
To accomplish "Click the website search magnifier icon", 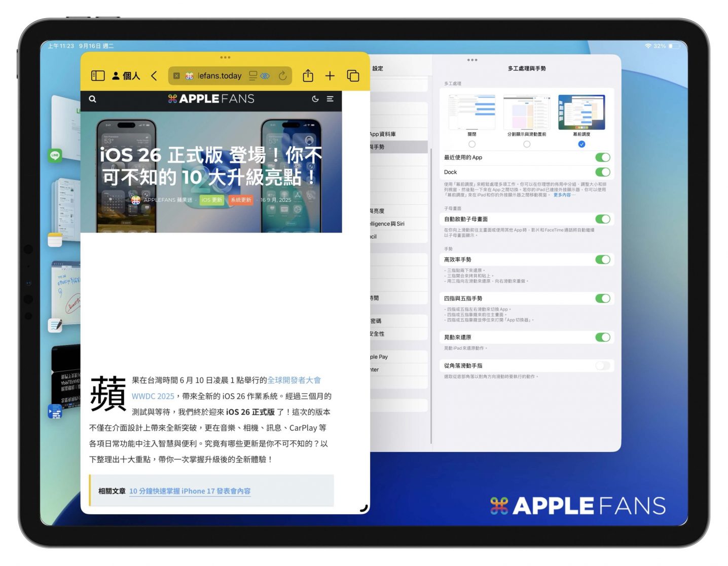I will (92, 99).
